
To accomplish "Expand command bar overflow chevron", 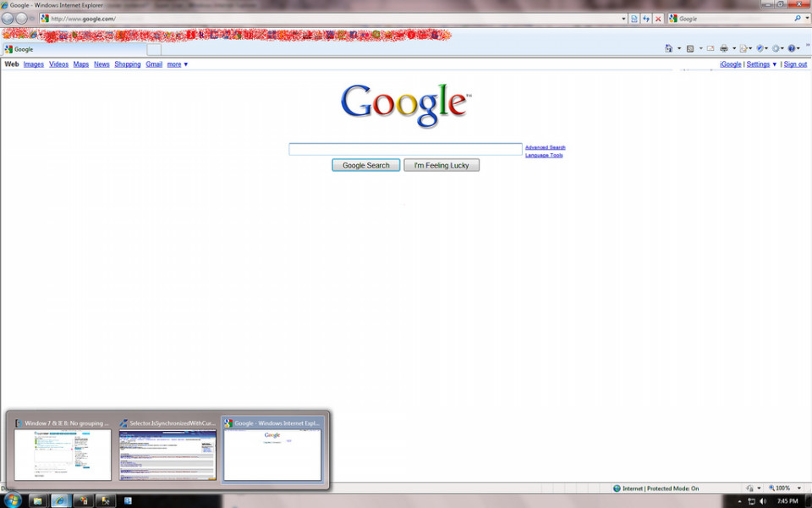I will coord(807,45).
